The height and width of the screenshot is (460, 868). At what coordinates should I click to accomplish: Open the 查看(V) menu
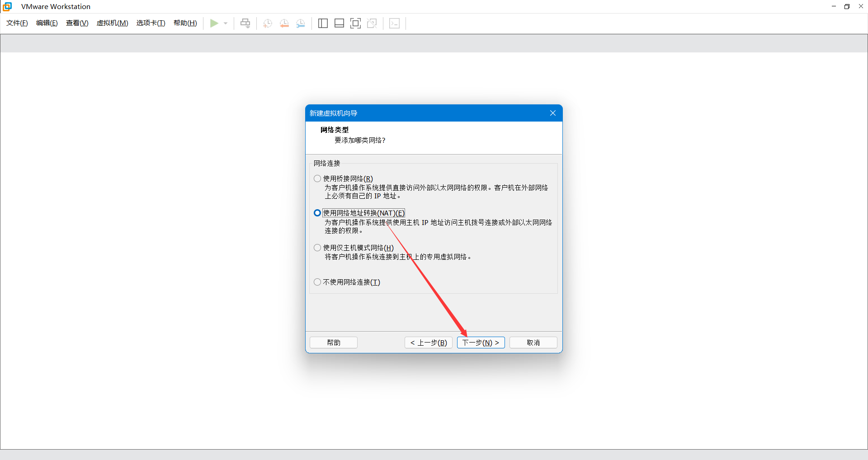pyautogui.click(x=77, y=23)
